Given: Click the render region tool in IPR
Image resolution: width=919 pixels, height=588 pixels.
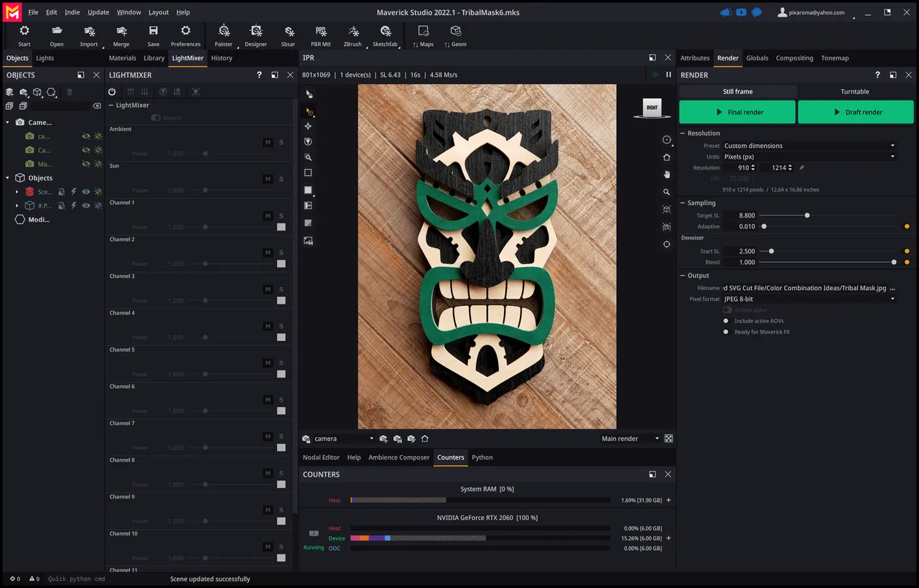Looking at the screenshot, I should coord(308,172).
